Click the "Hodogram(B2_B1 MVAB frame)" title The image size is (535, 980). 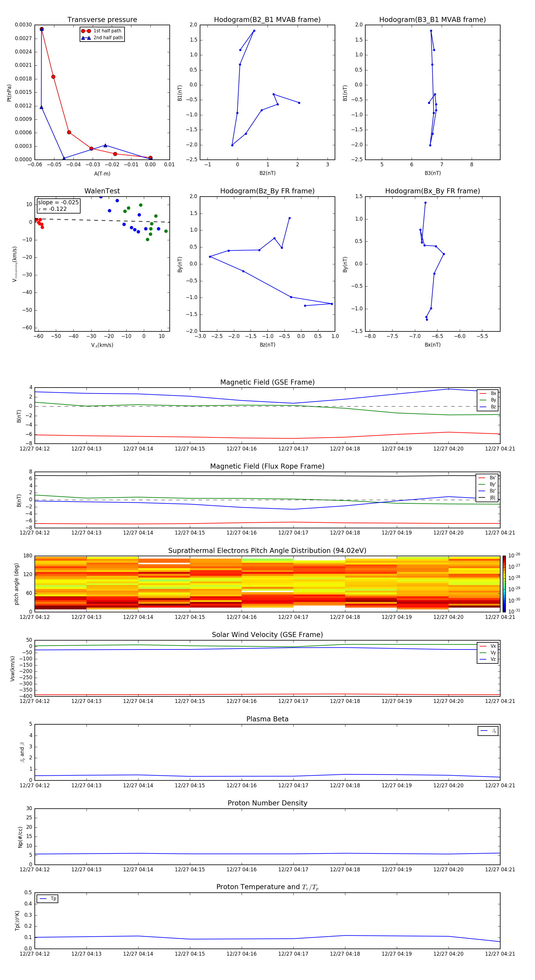click(x=267, y=20)
